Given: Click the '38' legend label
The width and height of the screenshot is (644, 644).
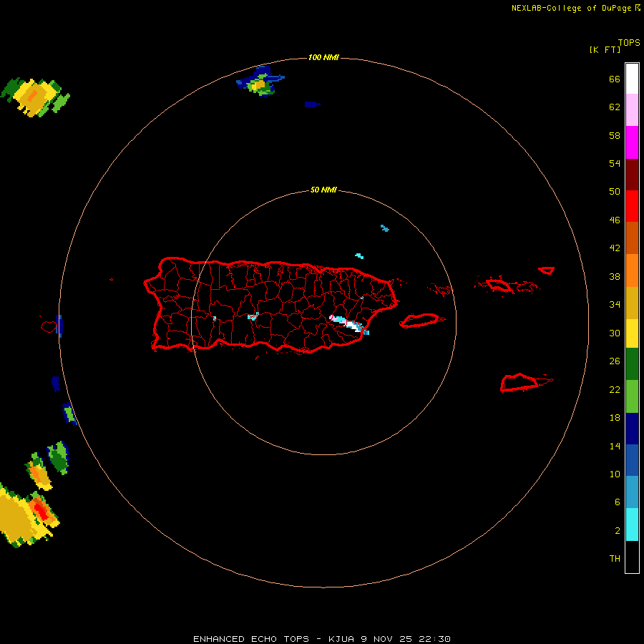Looking at the screenshot, I should (x=615, y=277).
